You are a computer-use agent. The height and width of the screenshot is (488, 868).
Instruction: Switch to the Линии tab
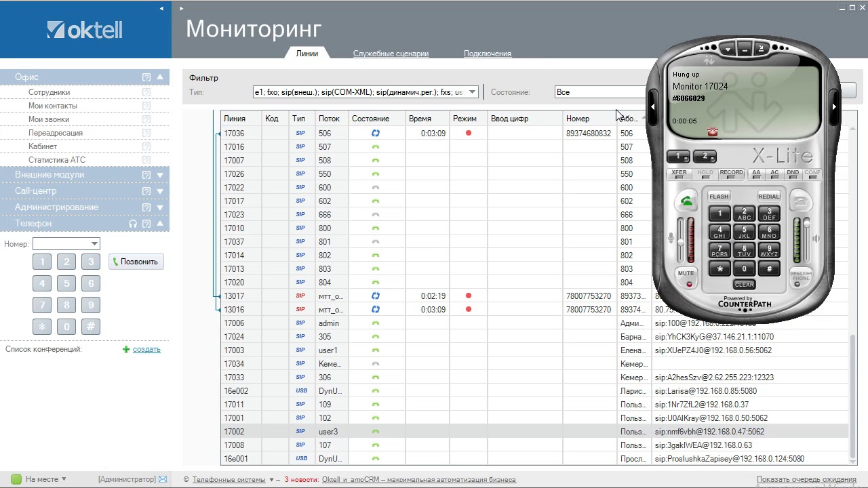pyautogui.click(x=307, y=54)
